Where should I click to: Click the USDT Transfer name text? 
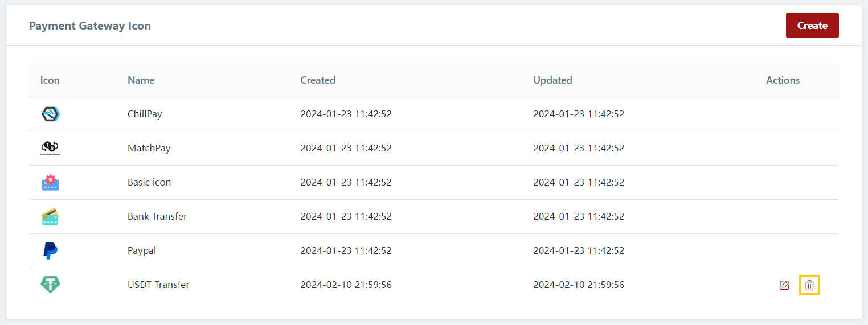click(158, 285)
